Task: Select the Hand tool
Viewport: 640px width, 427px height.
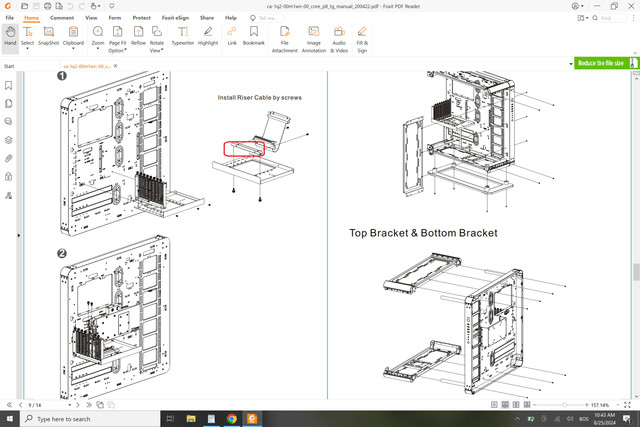Action: (10, 37)
